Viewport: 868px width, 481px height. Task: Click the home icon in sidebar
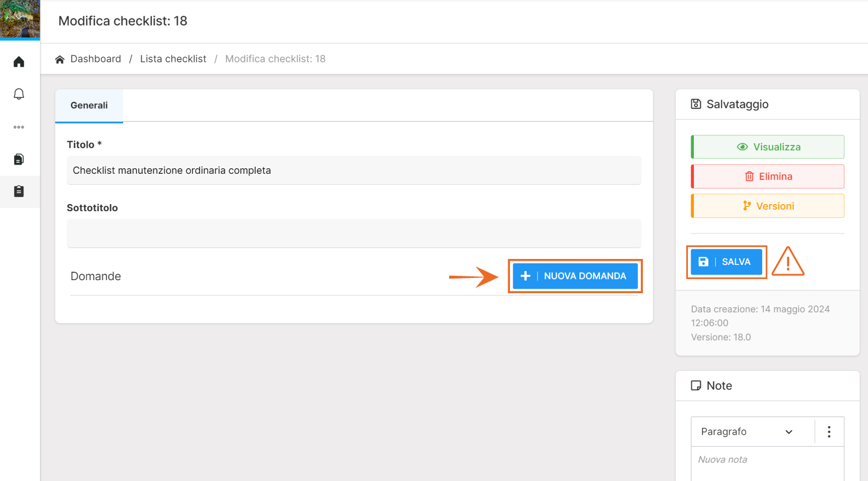point(19,62)
